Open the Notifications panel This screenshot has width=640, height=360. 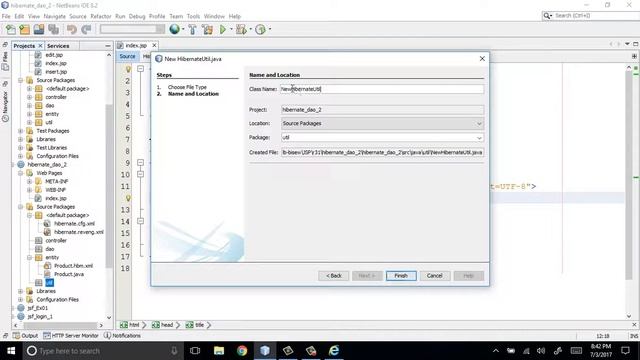point(122,336)
